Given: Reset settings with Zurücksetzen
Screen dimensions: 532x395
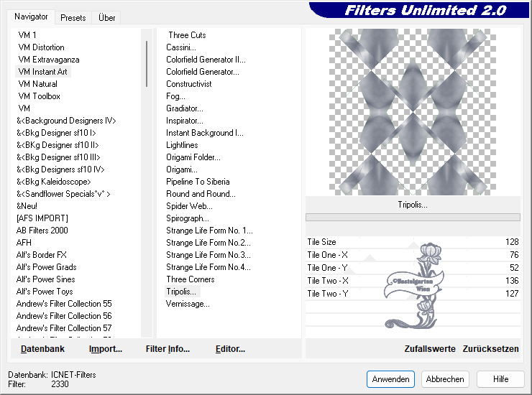Looking at the screenshot, I should [490, 349].
